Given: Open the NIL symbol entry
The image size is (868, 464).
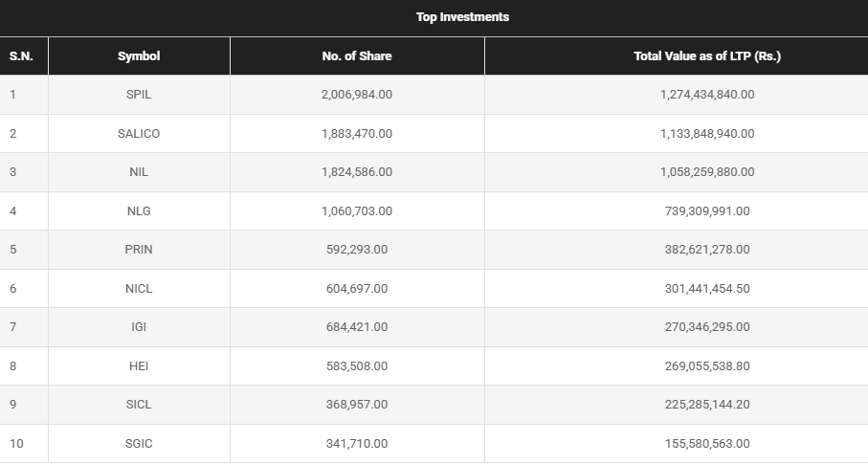Looking at the screenshot, I should (x=139, y=172).
